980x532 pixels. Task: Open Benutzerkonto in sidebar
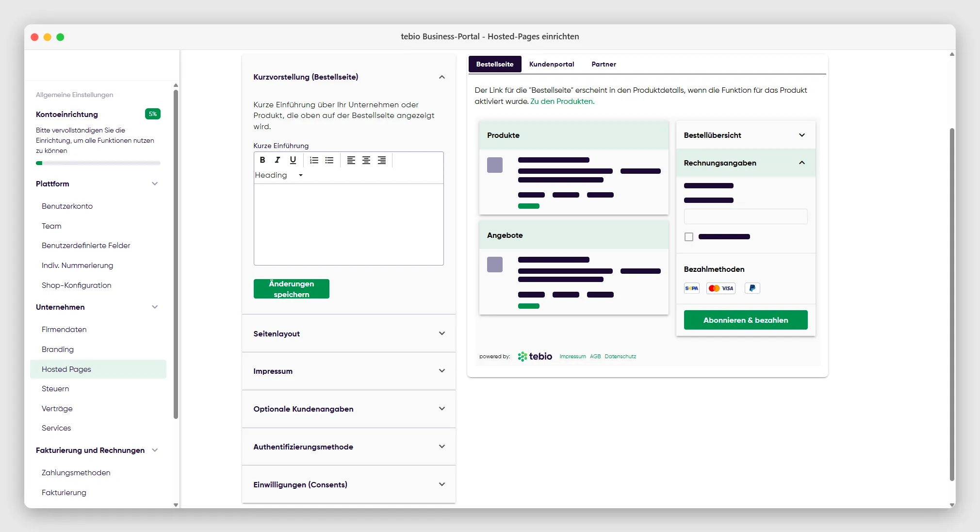click(67, 206)
